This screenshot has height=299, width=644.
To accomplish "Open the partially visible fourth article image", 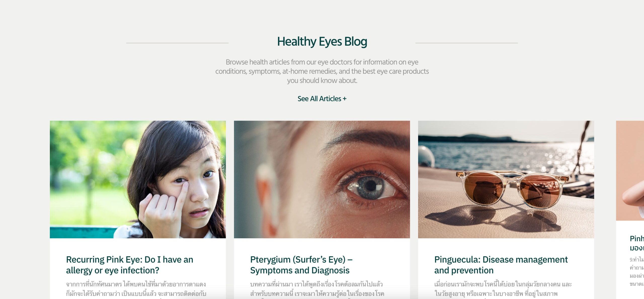I will 630,171.
